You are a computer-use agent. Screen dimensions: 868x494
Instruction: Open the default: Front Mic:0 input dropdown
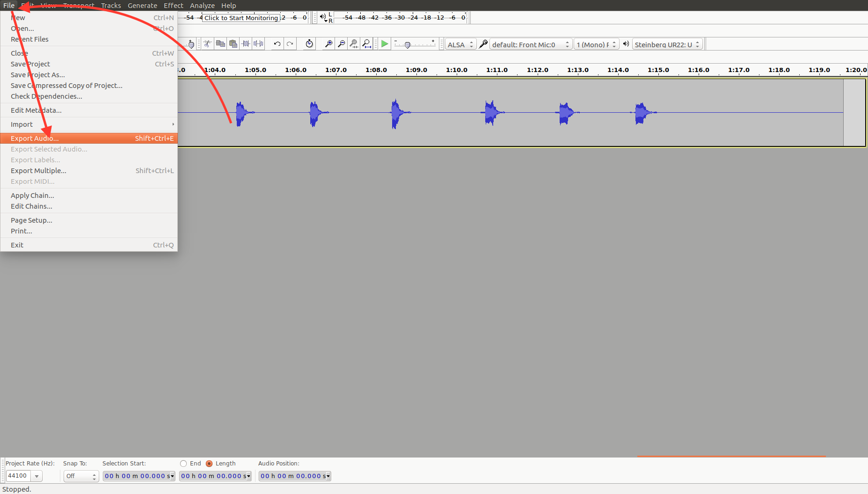pyautogui.click(x=530, y=44)
